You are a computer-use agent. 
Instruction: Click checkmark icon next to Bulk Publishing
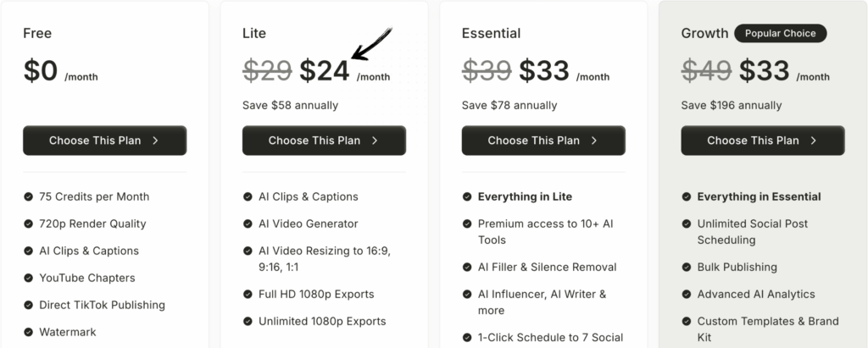tap(687, 267)
